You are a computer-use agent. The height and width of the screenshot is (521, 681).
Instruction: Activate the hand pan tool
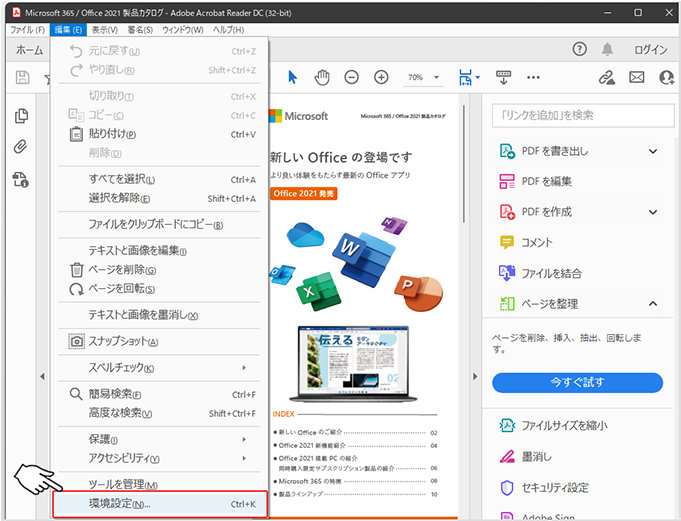[322, 77]
